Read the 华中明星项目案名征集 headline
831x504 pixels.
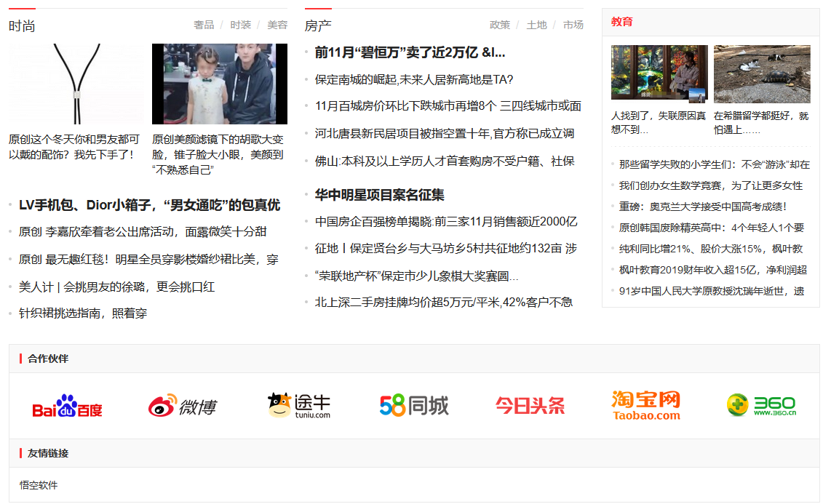(379, 195)
